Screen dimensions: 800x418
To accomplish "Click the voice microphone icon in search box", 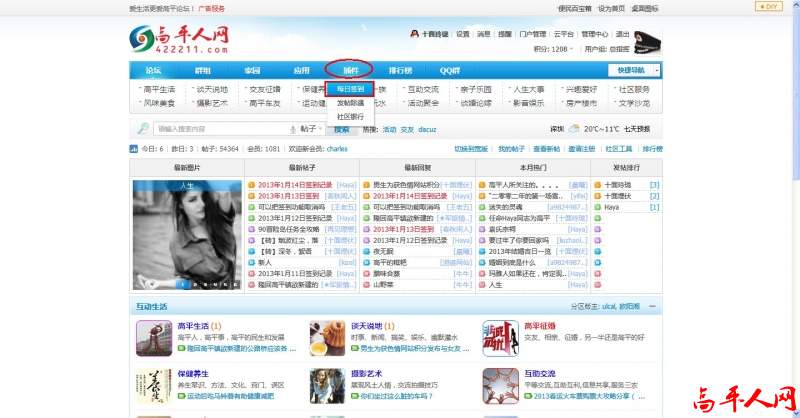I will click(293, 129).
